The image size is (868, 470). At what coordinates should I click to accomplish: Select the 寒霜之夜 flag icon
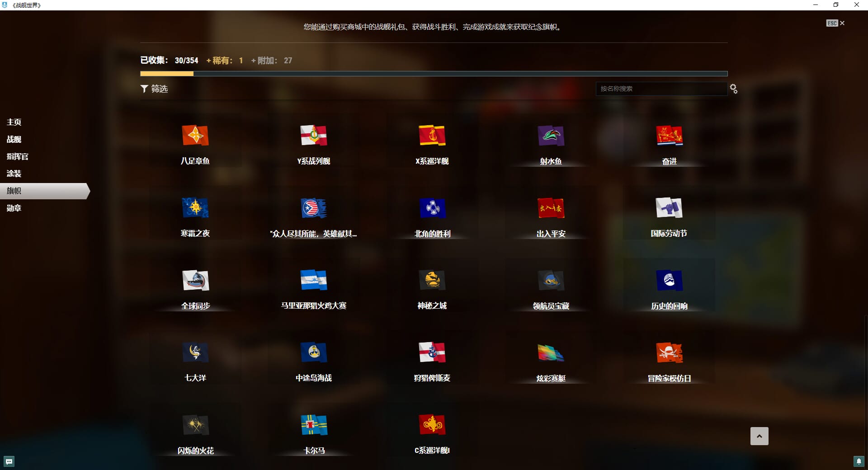(x=195, y=208)
